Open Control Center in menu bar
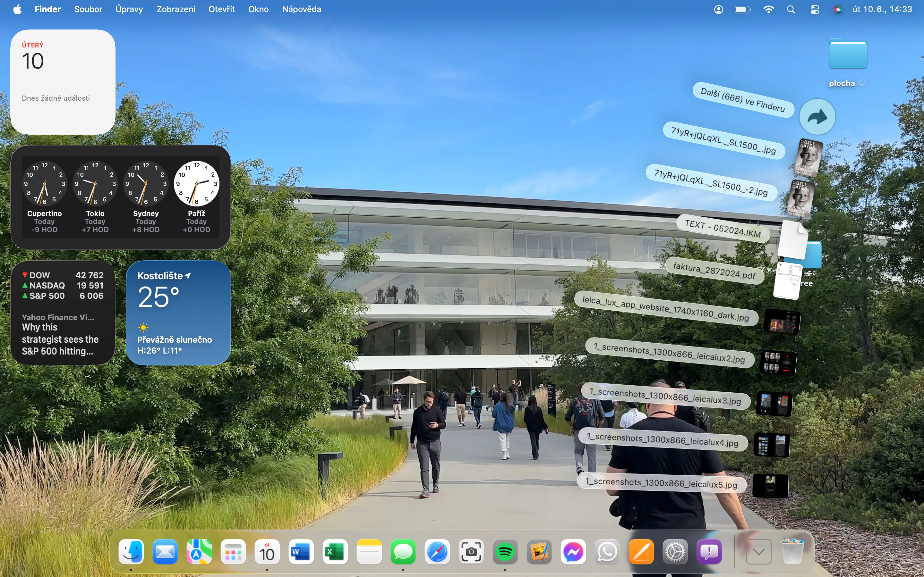Image resolution: width=924 pixels, height=577 pixels. click(814, 9)
